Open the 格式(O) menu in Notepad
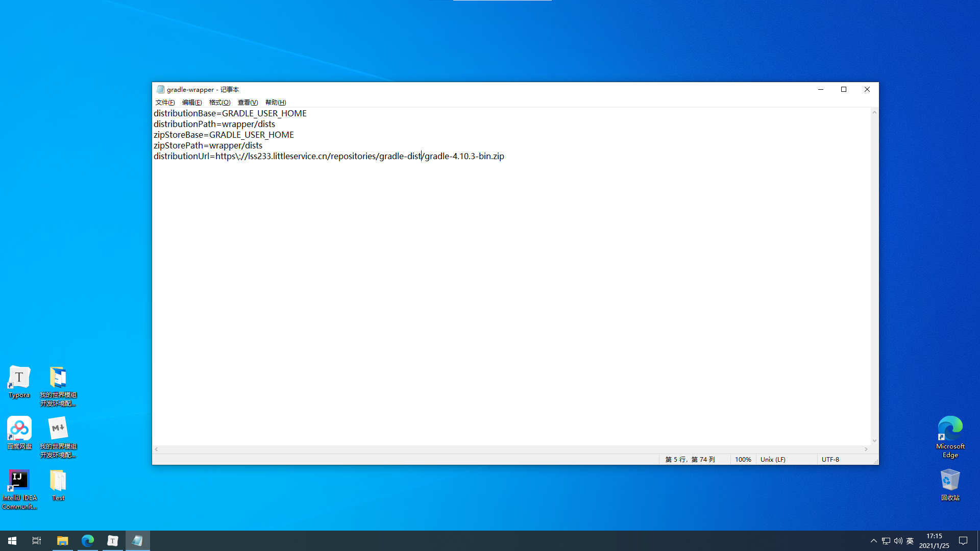This screenshot has width=980, height=551. [219, 103]
